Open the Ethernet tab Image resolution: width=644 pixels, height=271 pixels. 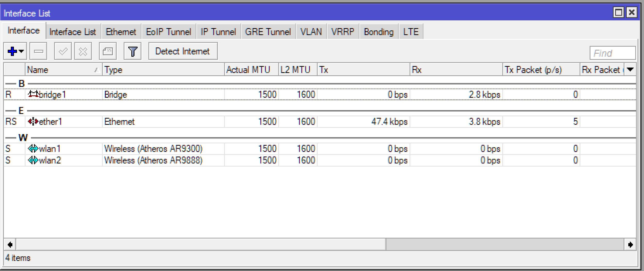point(121,32)
